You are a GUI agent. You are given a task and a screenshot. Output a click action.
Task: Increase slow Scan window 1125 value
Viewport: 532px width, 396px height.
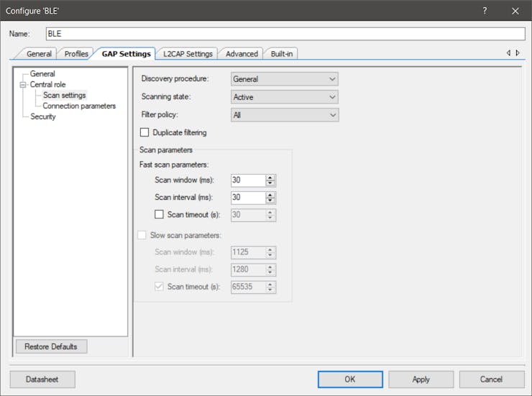pyautogui.click(x=270, y=249)
